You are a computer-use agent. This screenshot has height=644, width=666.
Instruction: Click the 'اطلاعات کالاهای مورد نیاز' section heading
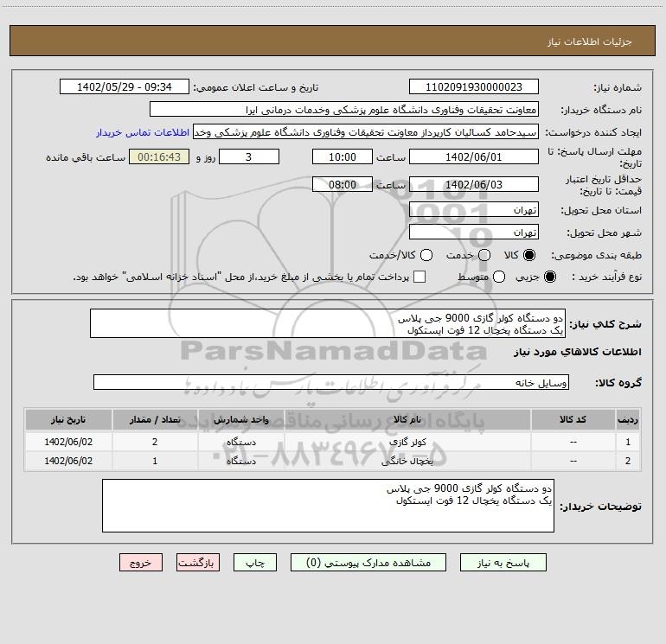pyautogui.click(x=578, y=352)
